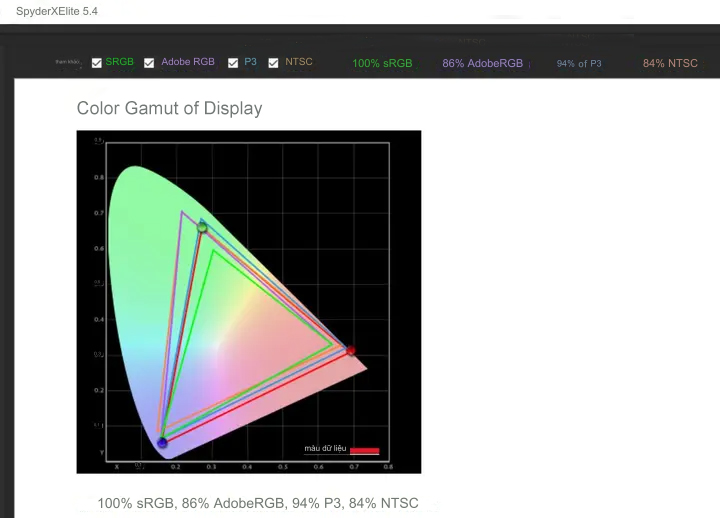Click the 100% sRGB coverage result
Image resolution: width=720 pixels, height=518 pixels.
pyautogui.click(x=382, y=63)
